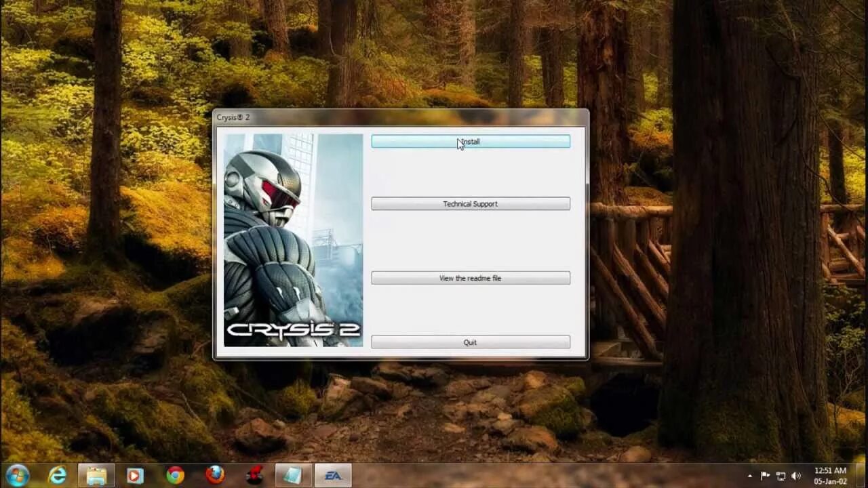Screen dimensions: 868x488
Task: Click View the readme file button
Action: point(470,278)
